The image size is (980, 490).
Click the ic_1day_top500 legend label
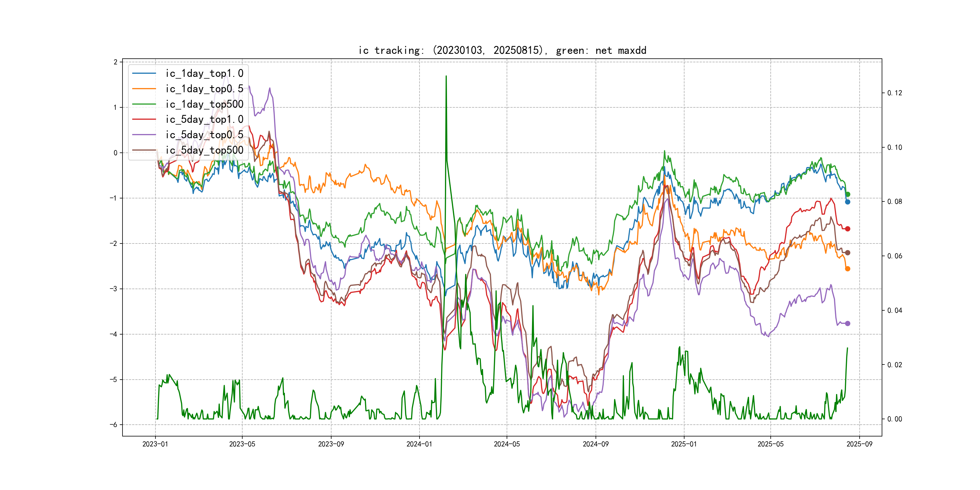point(204,104)
